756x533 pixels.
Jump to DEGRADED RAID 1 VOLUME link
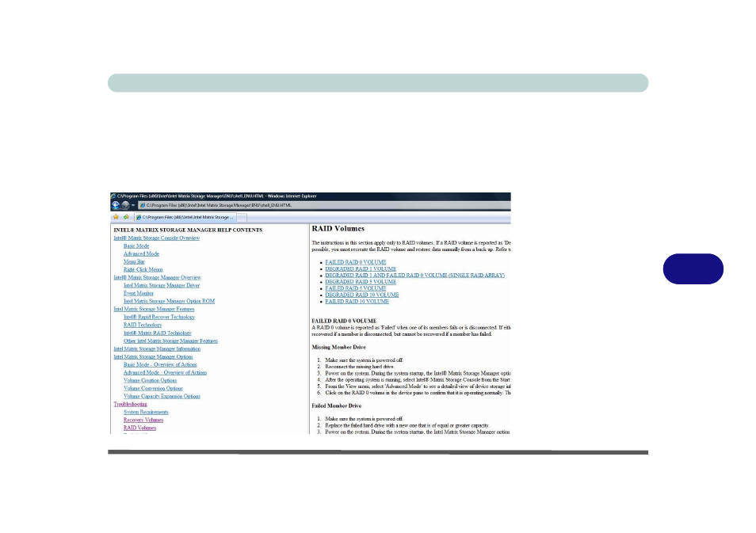click(361, 269)
